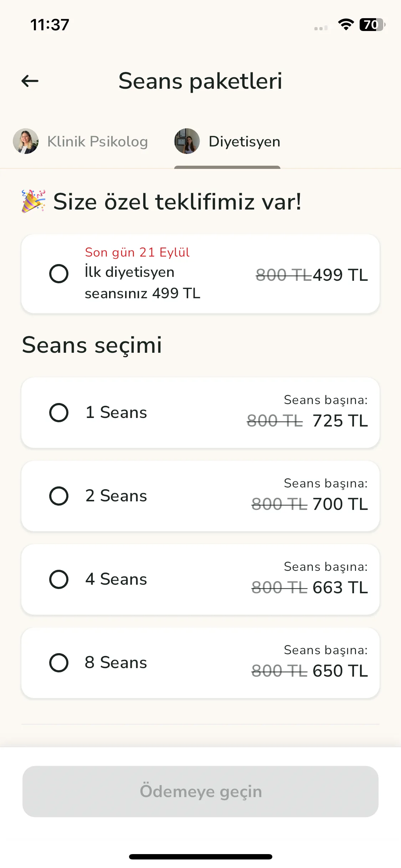Tap the Wi-Fi status icon
This screenshot has width=401, height=868.
[x=346, y=25]
